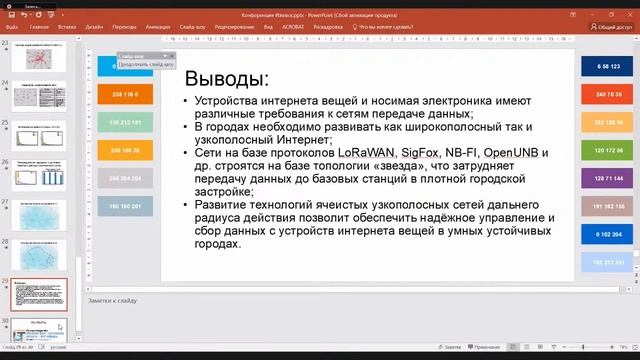Image resolution: width=640 pixels, height=360 pixels.
Task: Click spell check icon in status bar
Action: click(41, 347)
